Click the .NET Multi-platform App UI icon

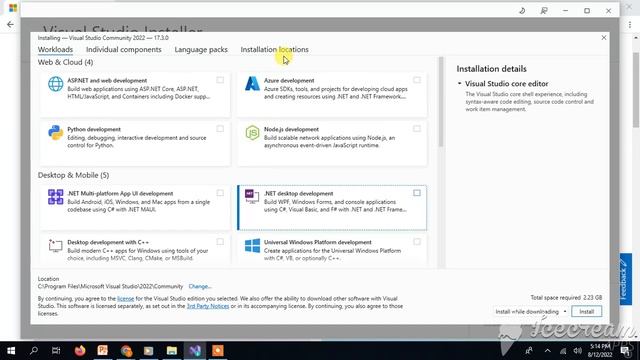56,197
